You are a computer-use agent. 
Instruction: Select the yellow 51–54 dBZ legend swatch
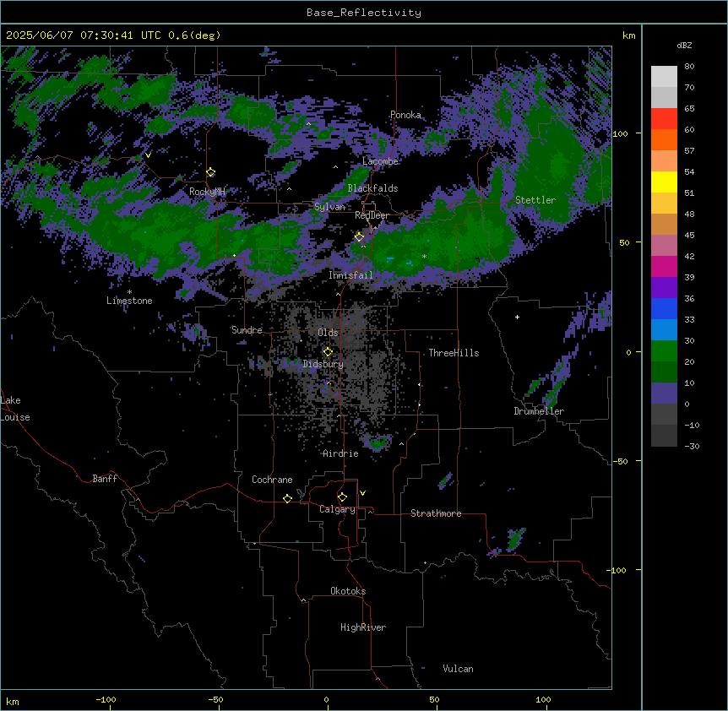(x=664, y=182)
